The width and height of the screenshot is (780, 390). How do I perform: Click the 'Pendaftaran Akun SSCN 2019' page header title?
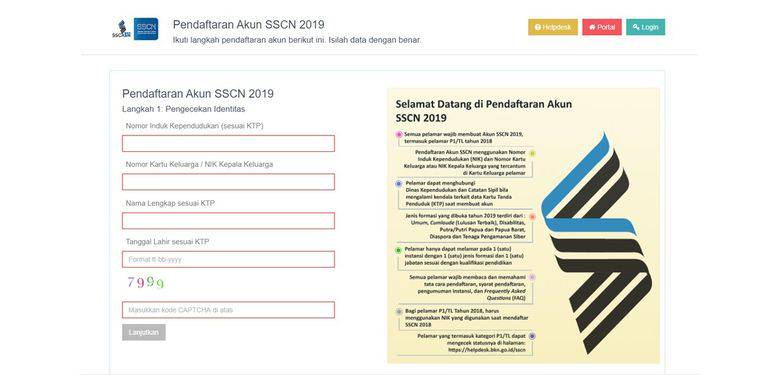tap(249, 24)
